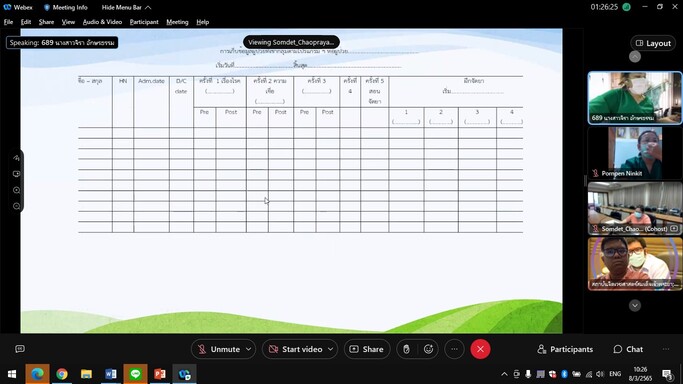
Task: Click ENG input language indicator
Action: (615, 374)
